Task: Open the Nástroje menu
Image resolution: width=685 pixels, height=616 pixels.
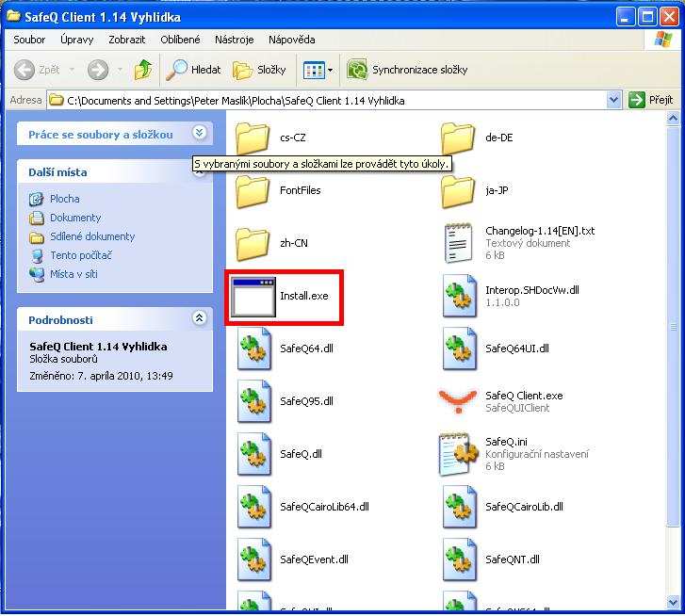Action: click(x=235, y=40)
